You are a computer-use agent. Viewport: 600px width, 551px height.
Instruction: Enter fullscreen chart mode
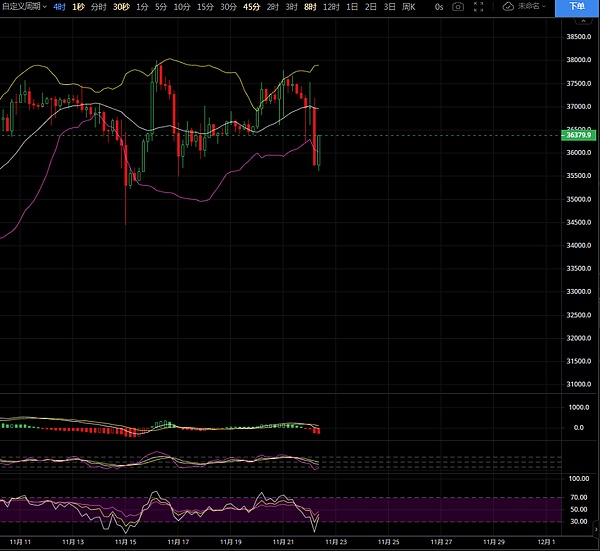point(481,6)
